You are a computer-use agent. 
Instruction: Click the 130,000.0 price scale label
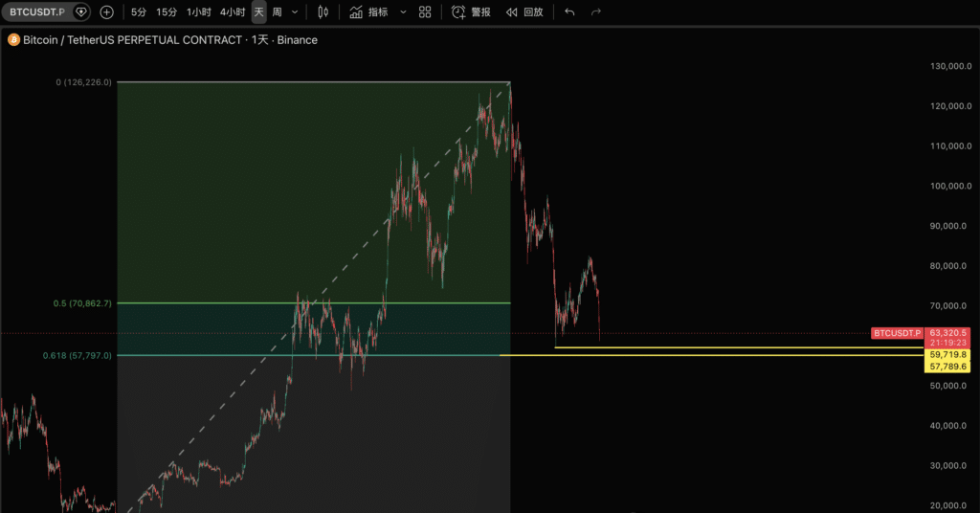950,66
